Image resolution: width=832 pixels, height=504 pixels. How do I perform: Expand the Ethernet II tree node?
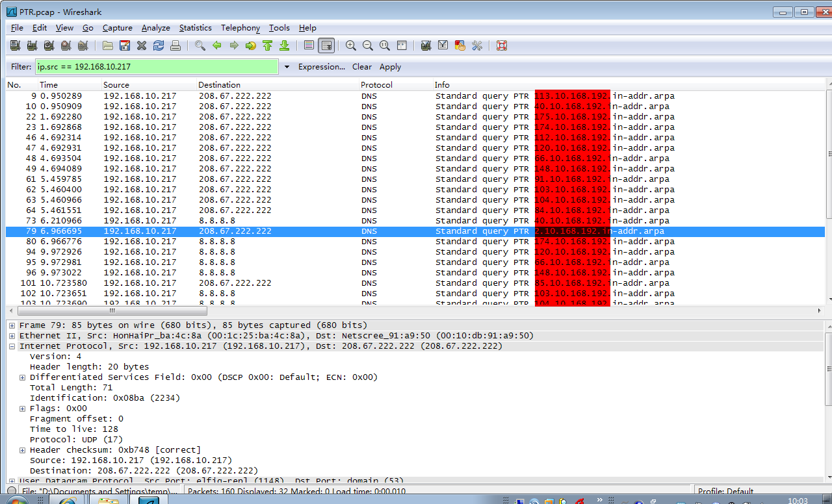(12, 336)
